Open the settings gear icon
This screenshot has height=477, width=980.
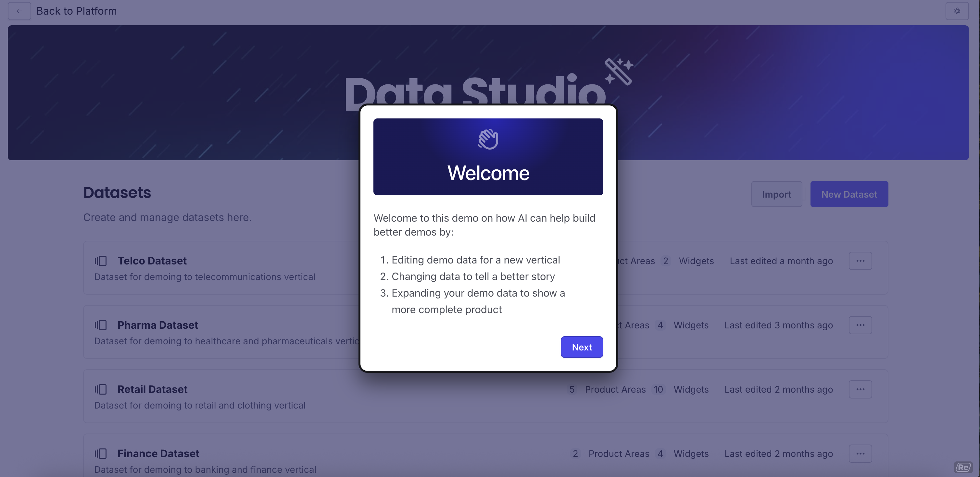pos(957,11)
